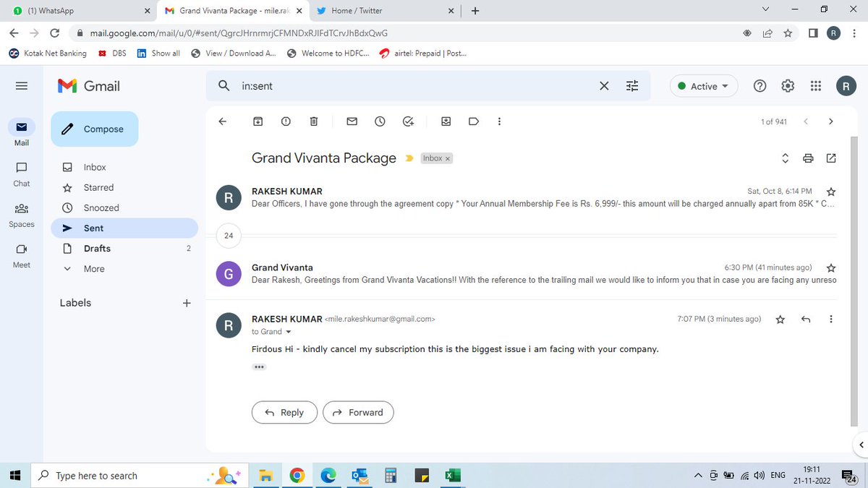Show trimmed content ellipsis button
This screenshot has width=868, height=488.
coord(259,367)
